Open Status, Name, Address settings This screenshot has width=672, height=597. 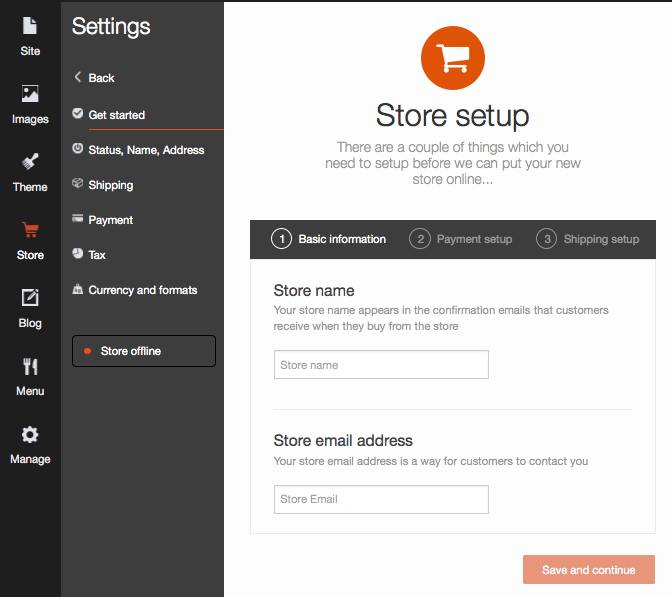tap(146, 150)
